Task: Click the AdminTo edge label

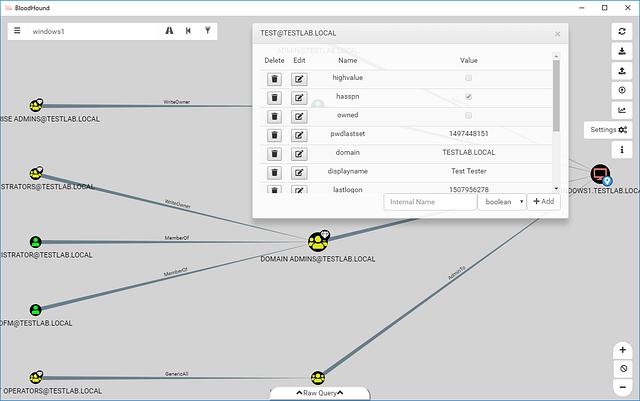Action: [x=456, y=272]
